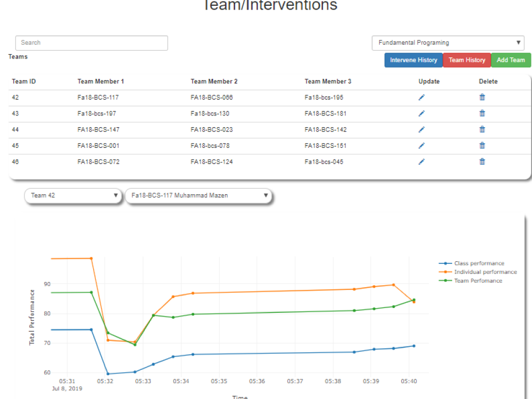532x399 pixels.
Task: Edit team 46 with pencil icon
Action: pos(421,162)
